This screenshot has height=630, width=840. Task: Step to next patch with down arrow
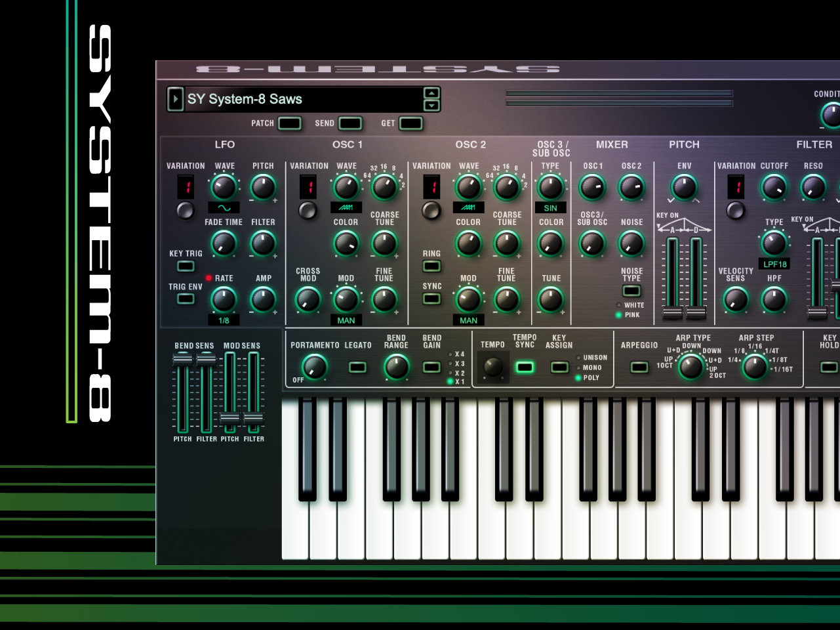tap(431, 106)
